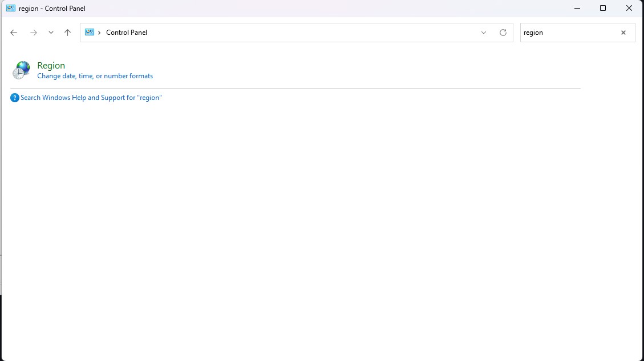
Task: Click the globe and clock Region icon
Action: tap(21, 70)
